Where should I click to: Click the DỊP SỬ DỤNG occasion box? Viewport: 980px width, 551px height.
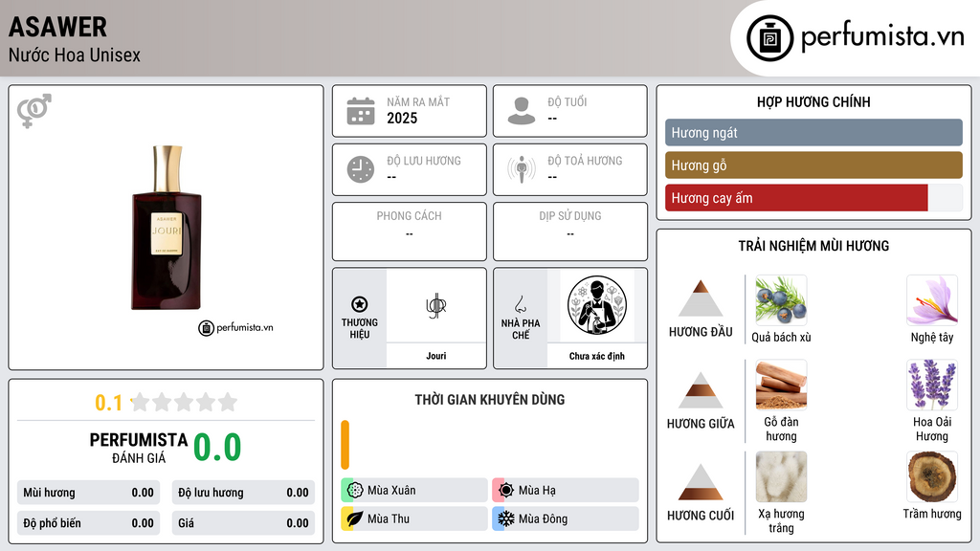(x=570, y=231)
